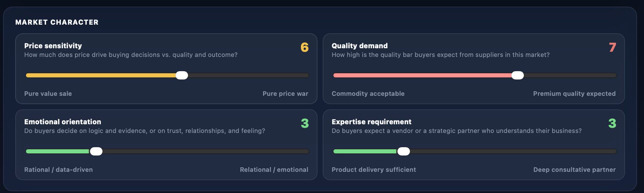The height and width of the screenshot is (193, 644).
Task: Click the Price sensitivity value 6
Action: 304,47
